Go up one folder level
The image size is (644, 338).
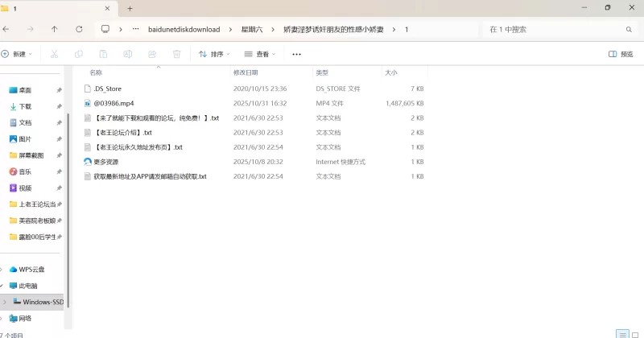point(54,29)
